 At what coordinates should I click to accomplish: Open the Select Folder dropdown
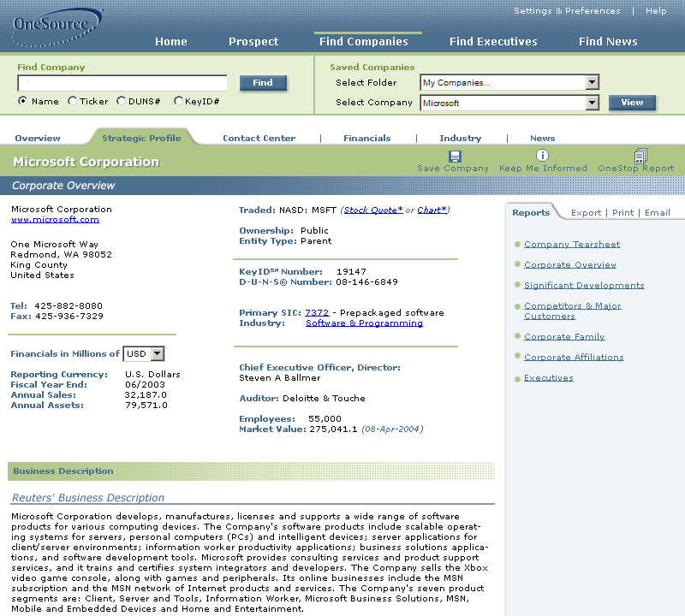(x=509, y=82)
